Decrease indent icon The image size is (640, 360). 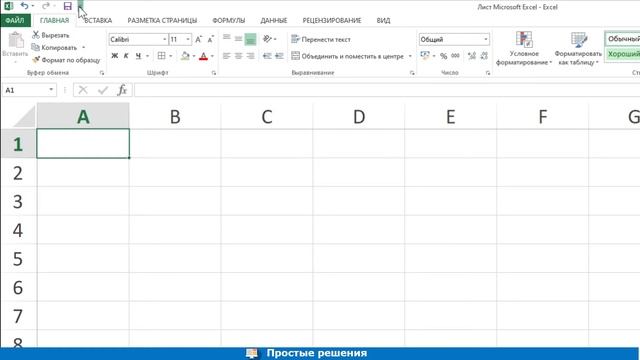point(267,56)
